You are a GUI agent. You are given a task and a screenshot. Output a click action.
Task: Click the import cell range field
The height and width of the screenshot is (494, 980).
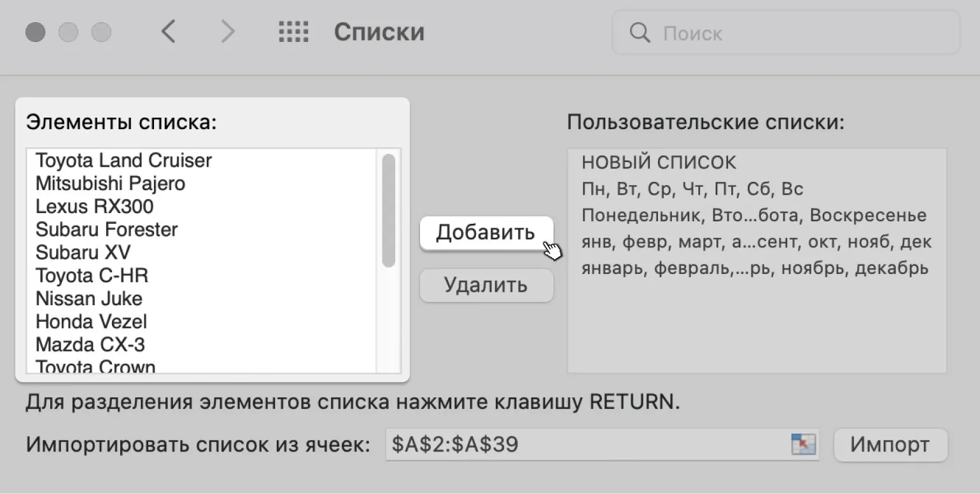585,444
